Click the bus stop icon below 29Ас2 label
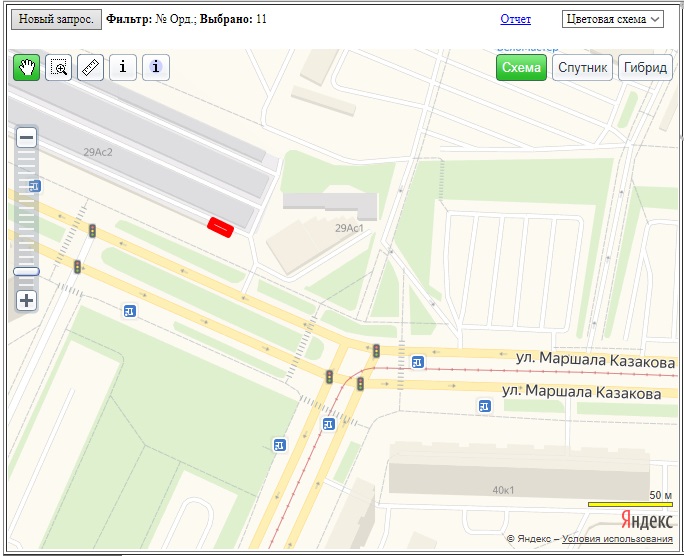Viewport: 684px width, 556px height. pyautogui.click(x=36, y=185)
